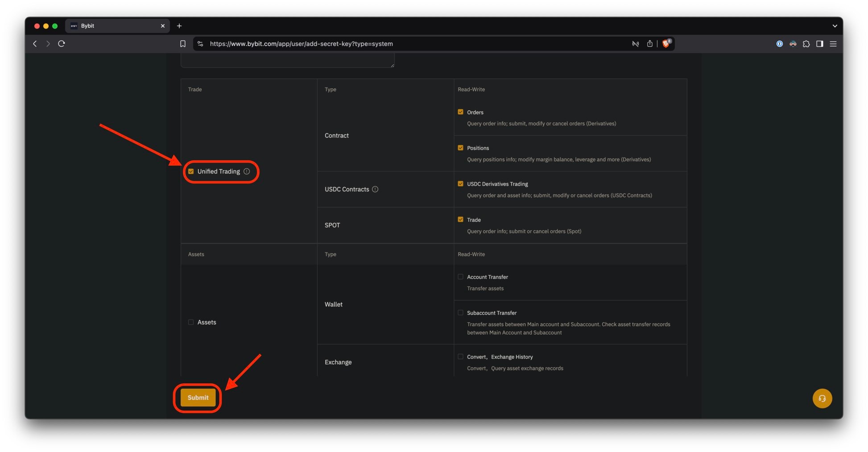Open the browser extensions puzzle icon
Image resolution: width=868 pixels, height=452 pixels.
(806, 44)
